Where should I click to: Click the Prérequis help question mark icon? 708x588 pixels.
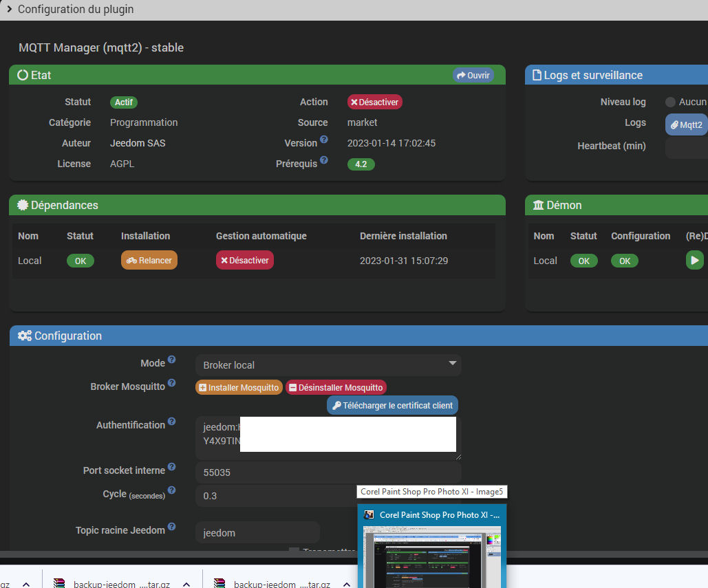tap(324, 160)
